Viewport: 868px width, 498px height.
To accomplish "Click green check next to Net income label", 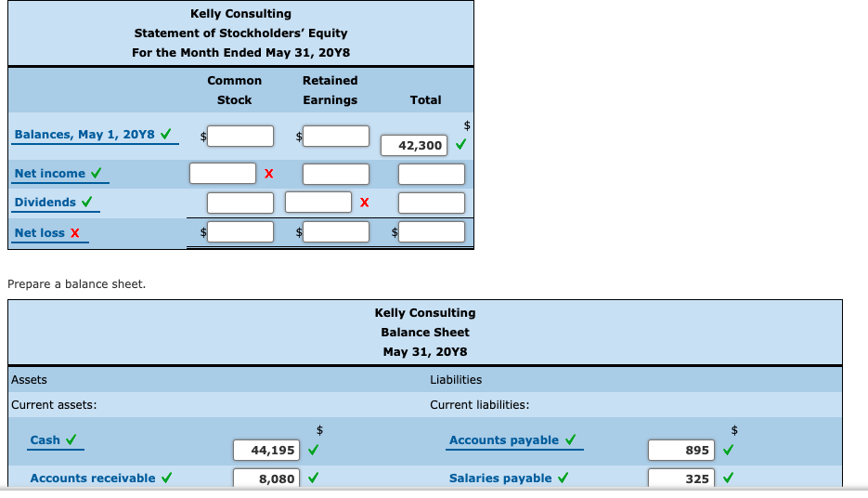I will click(x=97, y=173).
